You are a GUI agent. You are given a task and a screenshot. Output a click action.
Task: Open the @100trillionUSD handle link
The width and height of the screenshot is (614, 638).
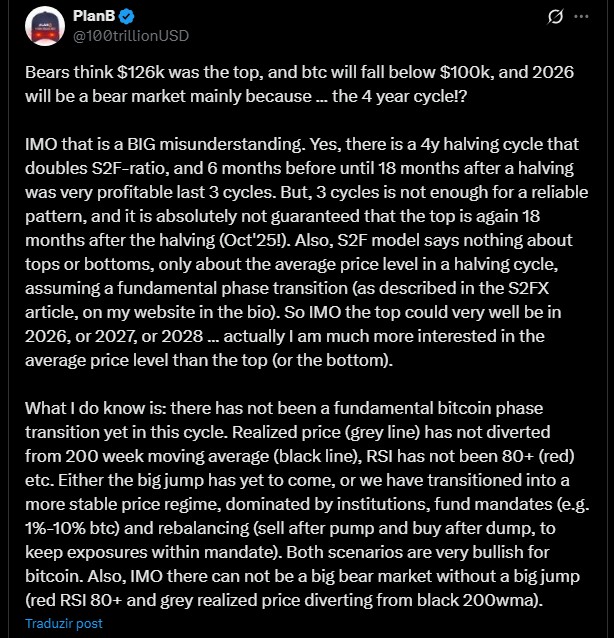click(131, 35)
